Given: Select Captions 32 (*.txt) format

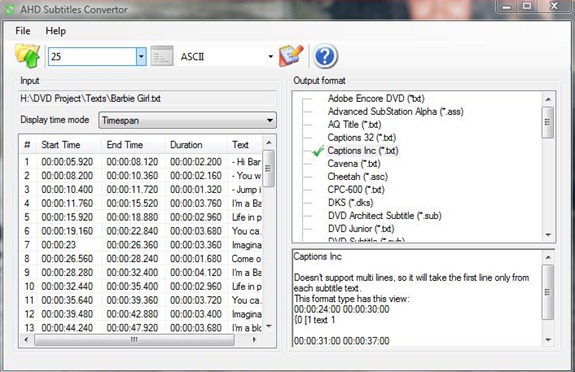Looking at the screenshot, I should click(x=362, y=138).
